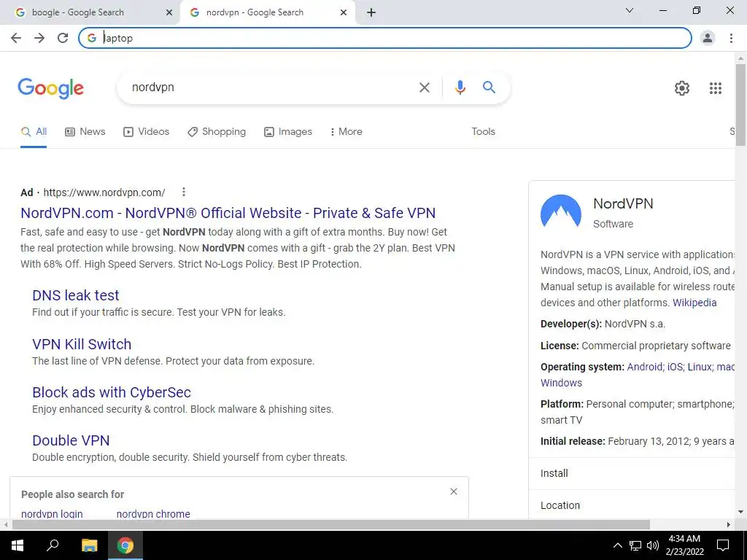Clear the nordvpn search query

click(x=424, y=87)
